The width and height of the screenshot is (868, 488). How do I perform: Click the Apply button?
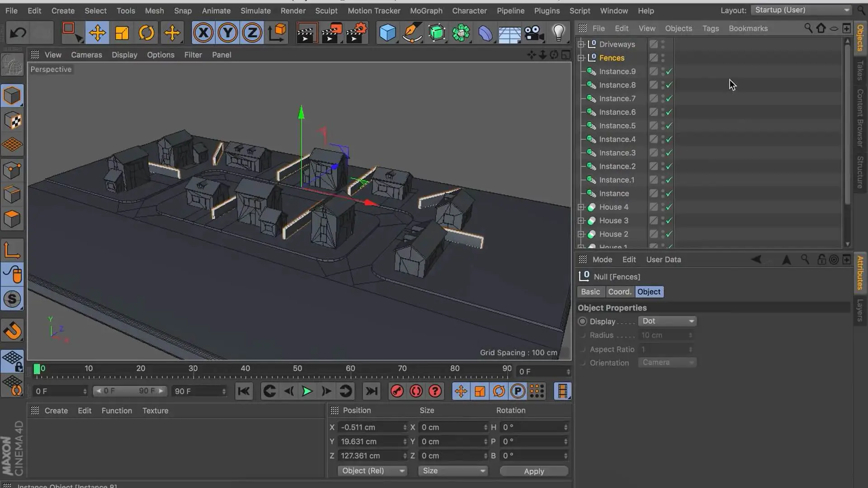[x=534, y=471]
